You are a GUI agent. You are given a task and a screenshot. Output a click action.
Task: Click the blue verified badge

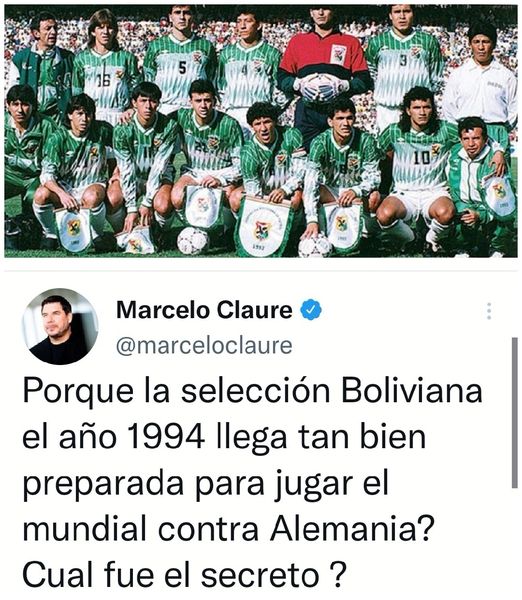click(x=311, y=310)
